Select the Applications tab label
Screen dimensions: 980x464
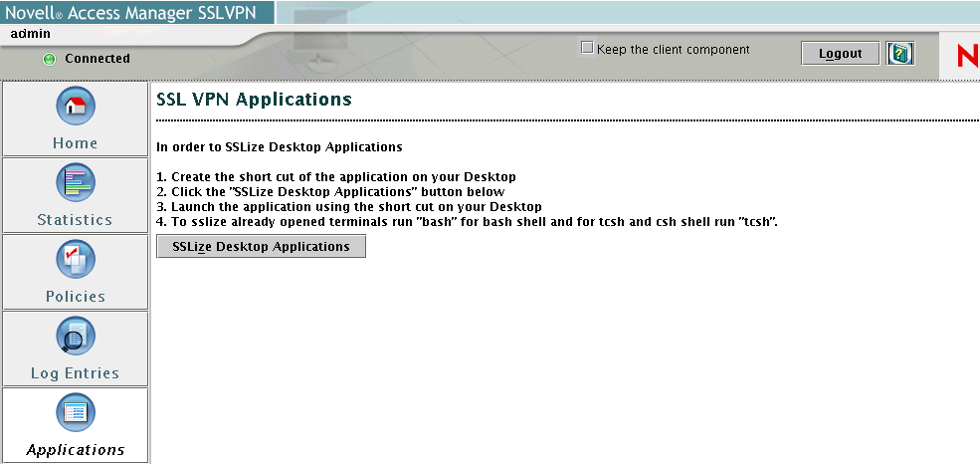76,450
